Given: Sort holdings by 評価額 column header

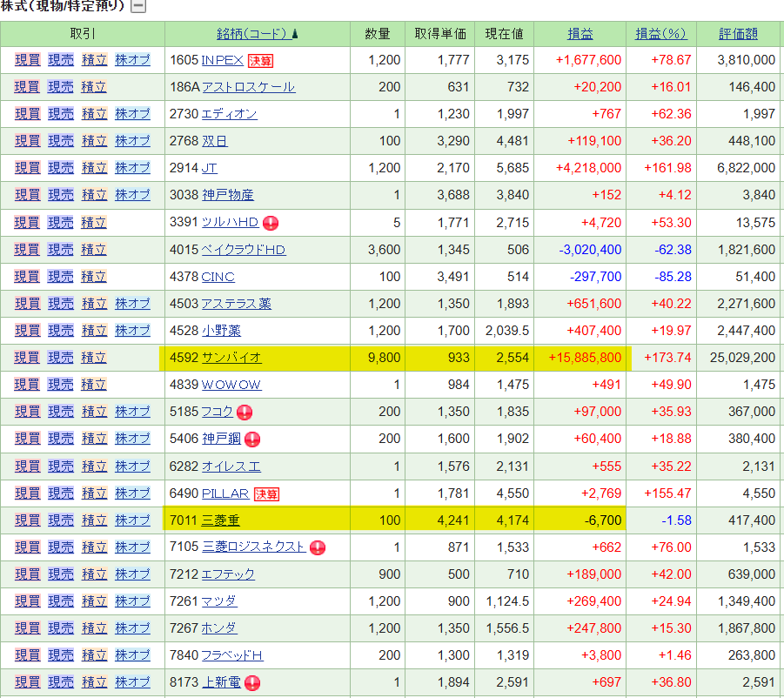Looking at the screenshot, I should pyautogui.click(x=738, y=34).
